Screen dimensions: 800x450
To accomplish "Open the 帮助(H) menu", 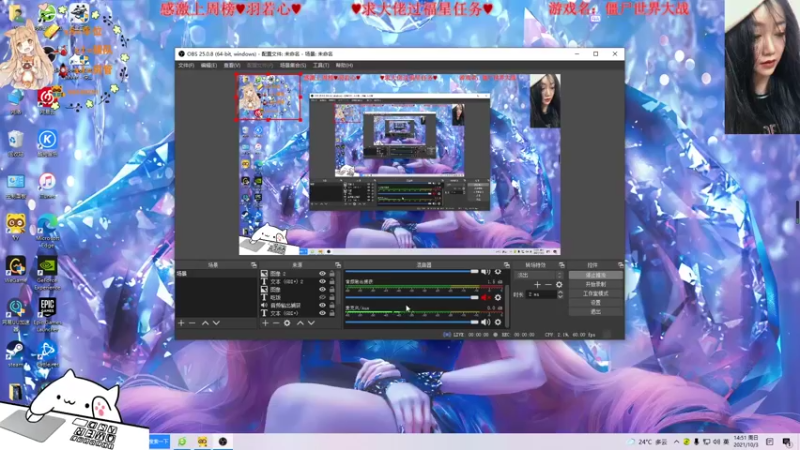I will click(344, 65).
